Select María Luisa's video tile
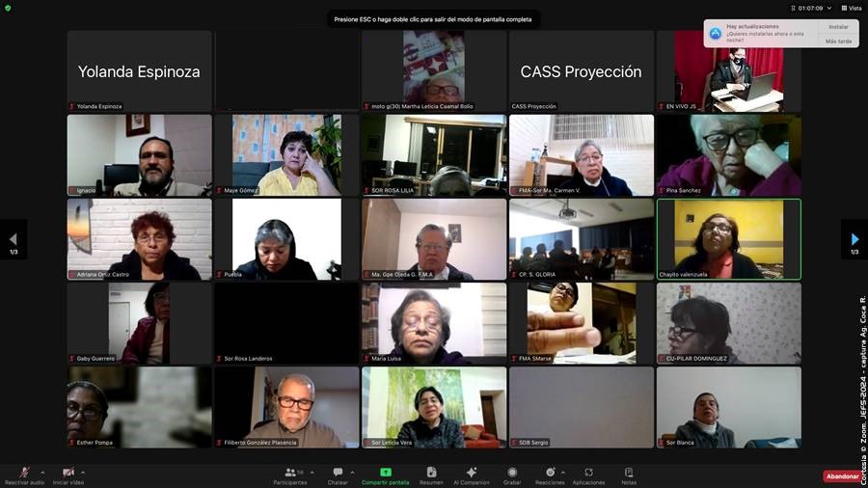The image size is (868, 488). (x=434, y=323)
